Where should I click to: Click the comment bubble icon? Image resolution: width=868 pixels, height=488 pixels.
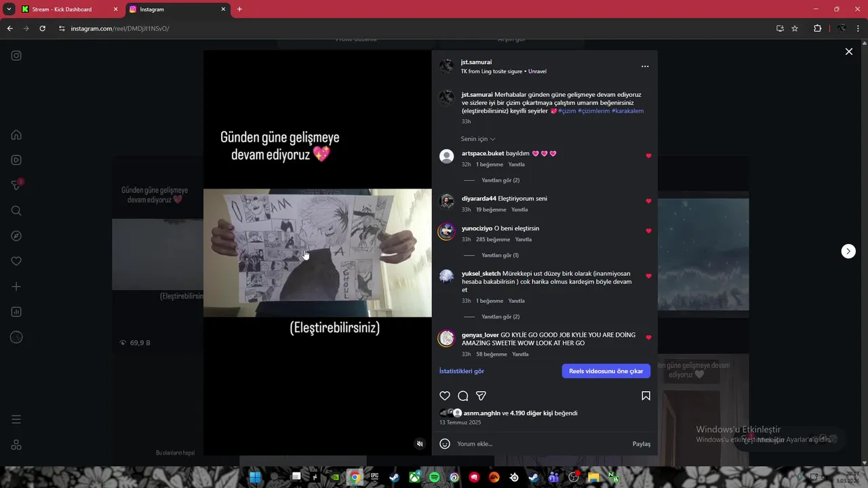(x=463, y=396)
